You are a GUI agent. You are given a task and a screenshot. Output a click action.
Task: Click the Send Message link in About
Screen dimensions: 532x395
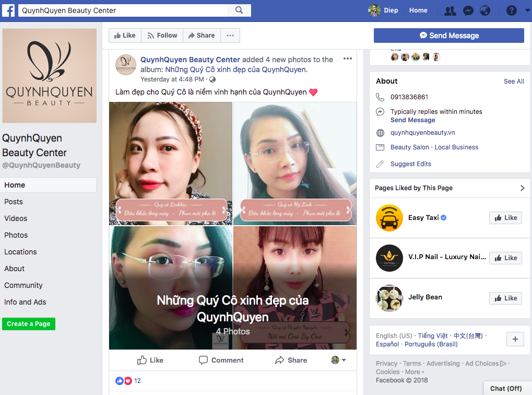412,120
